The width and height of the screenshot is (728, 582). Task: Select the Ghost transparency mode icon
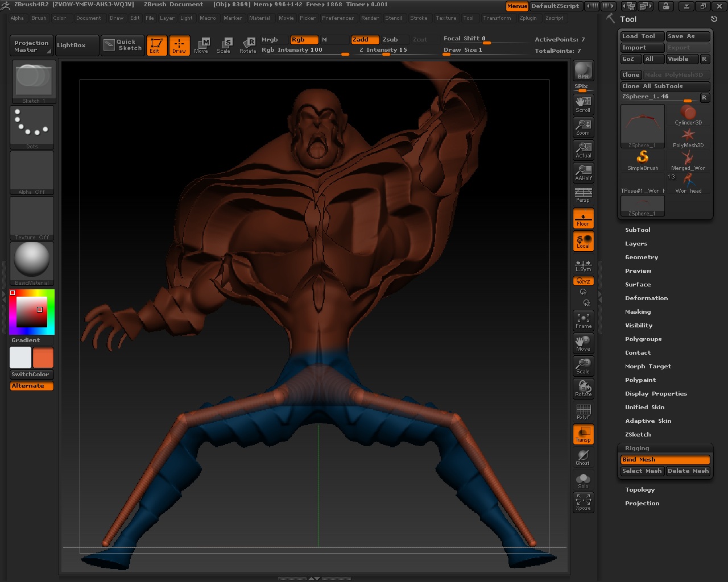(582, 456)
